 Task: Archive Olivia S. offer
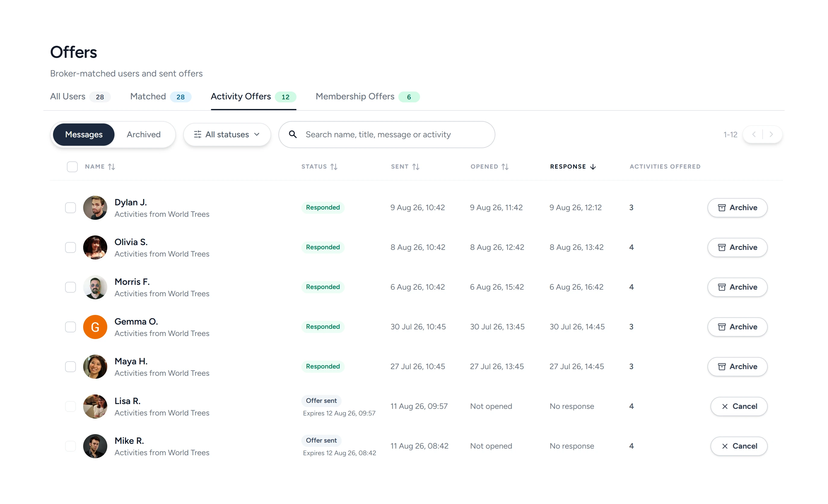click(737, 247)
